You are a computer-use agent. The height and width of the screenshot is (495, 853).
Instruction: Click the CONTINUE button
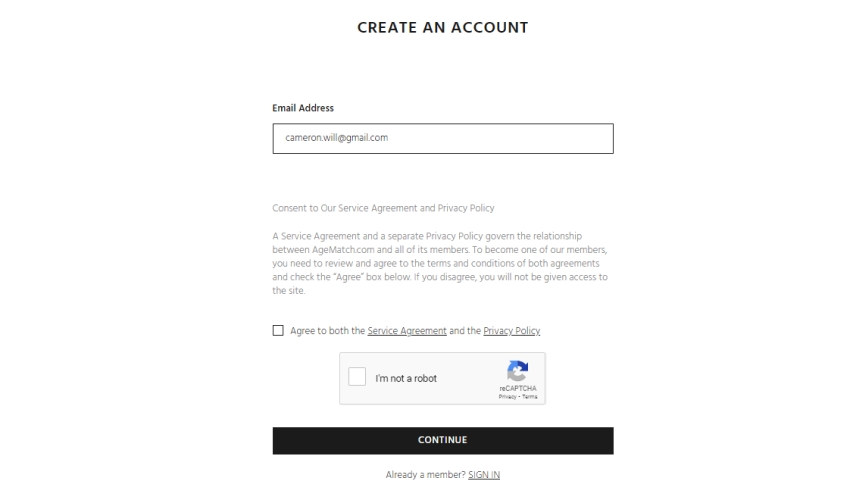(x=443, y=441)
